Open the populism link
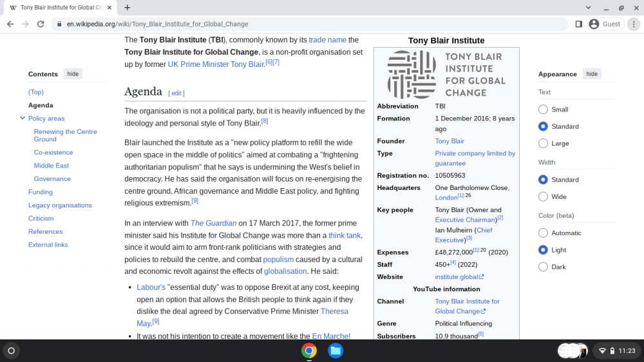 click(278, 260)
